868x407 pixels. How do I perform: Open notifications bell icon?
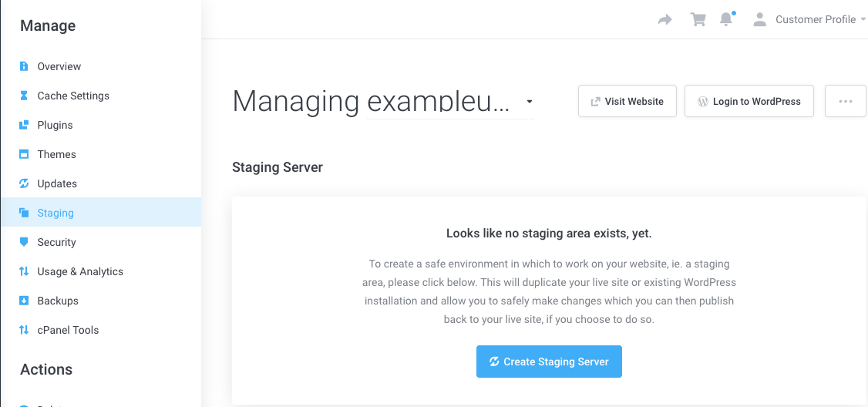pyautogui.click(x=725, y=19)
